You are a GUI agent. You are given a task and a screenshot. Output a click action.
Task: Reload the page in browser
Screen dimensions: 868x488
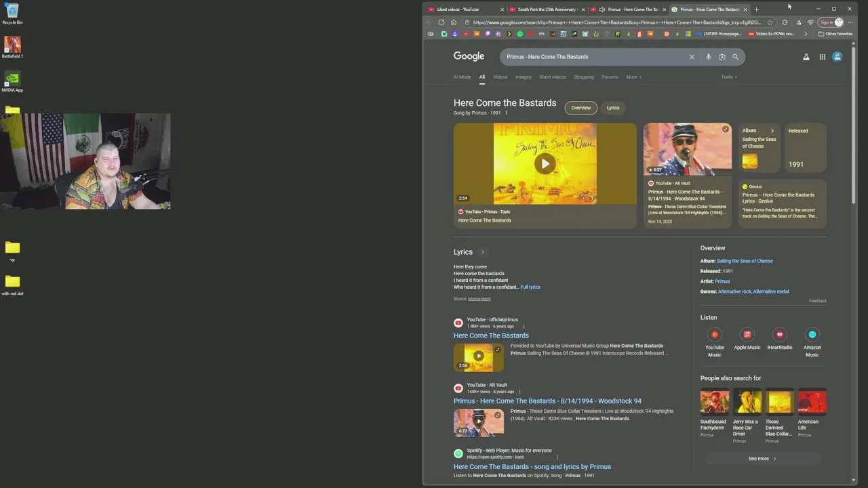click(x=441, y=22)
